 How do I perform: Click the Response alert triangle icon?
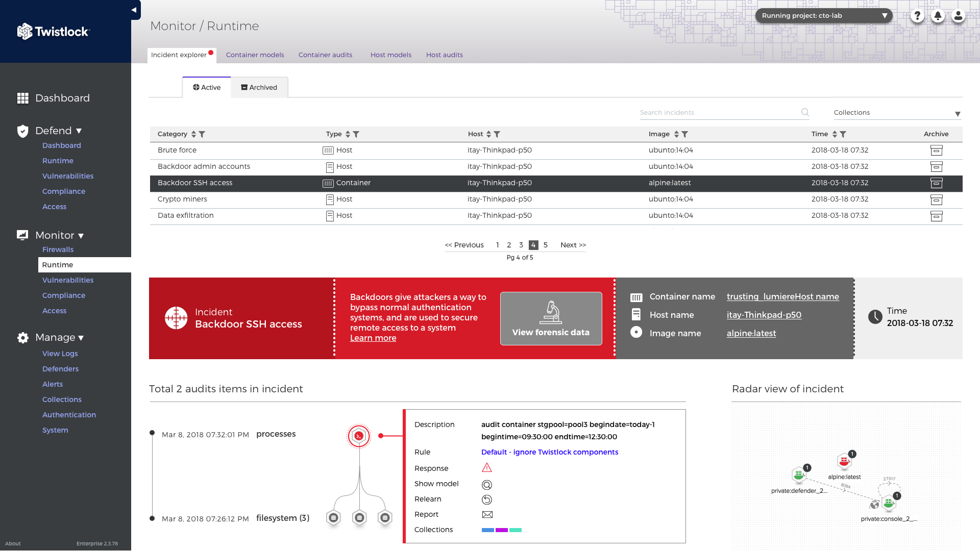pyautogui.click(x=487, y=468)
